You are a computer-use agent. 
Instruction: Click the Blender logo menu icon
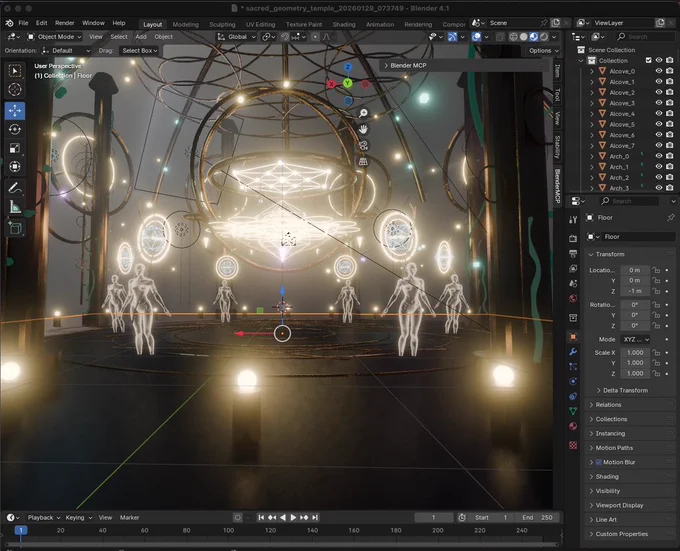9,23
